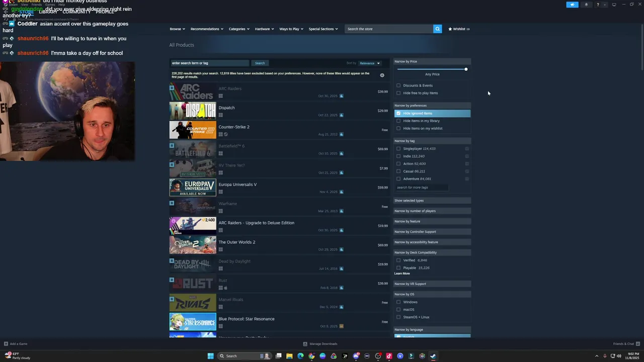This screenshot has height=362, width=644.
Task: Click the Windows platform icon under Dispatch
Action: pos(220,115)
